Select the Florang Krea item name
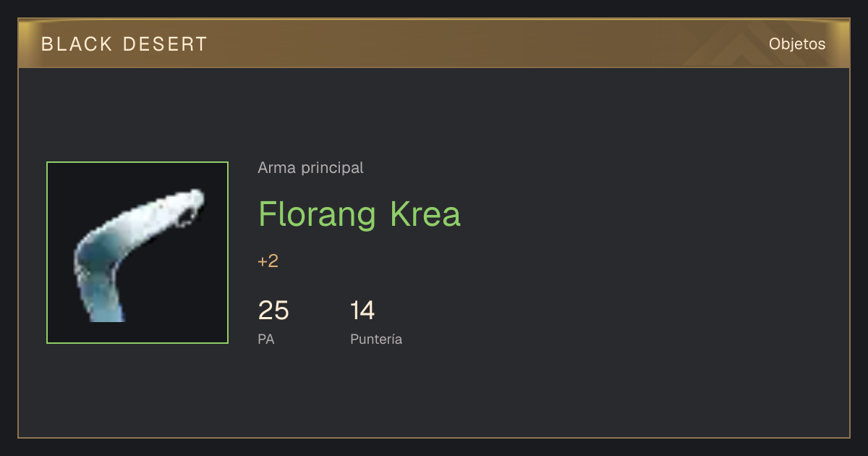Image resolution: width=868 pixels, height=456 pixels. point(359,214)
